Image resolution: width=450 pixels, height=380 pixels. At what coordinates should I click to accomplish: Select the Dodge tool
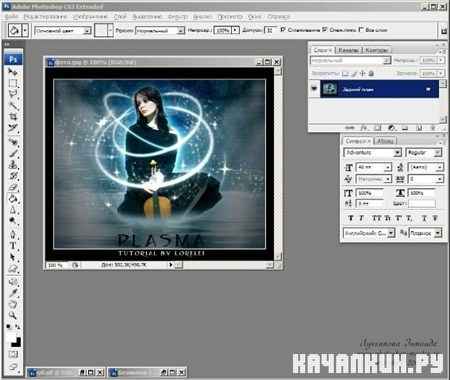tap(13, 221)
